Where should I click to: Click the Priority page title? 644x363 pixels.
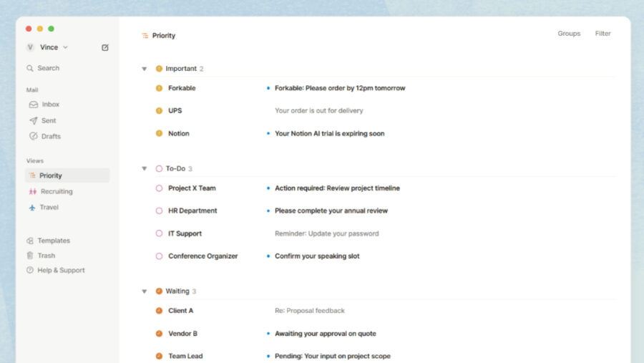point(163,36)
